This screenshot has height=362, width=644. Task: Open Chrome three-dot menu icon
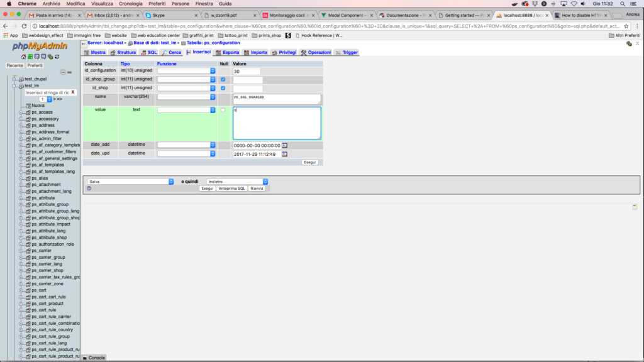tap(638, 26)
